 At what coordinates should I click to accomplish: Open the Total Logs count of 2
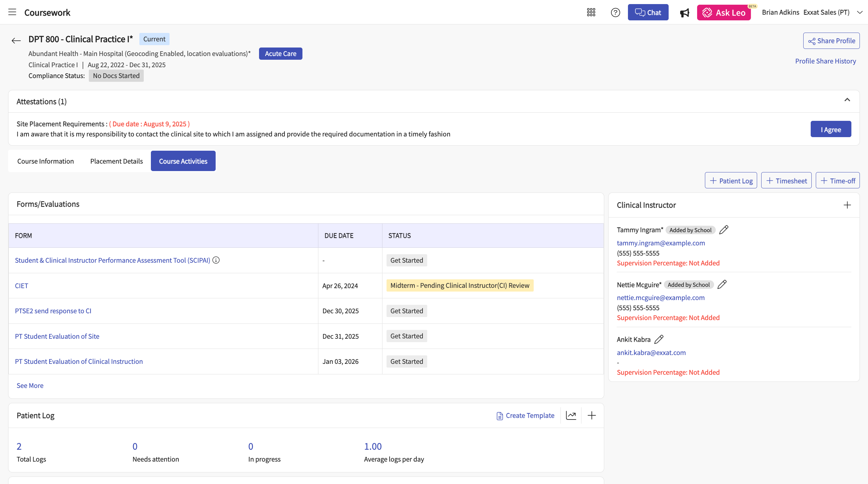[19, 446]
